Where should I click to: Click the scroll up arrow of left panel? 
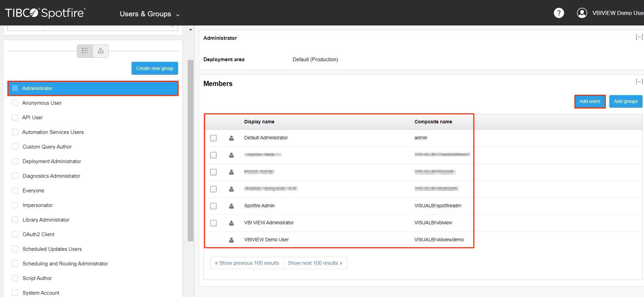point(190,30)
